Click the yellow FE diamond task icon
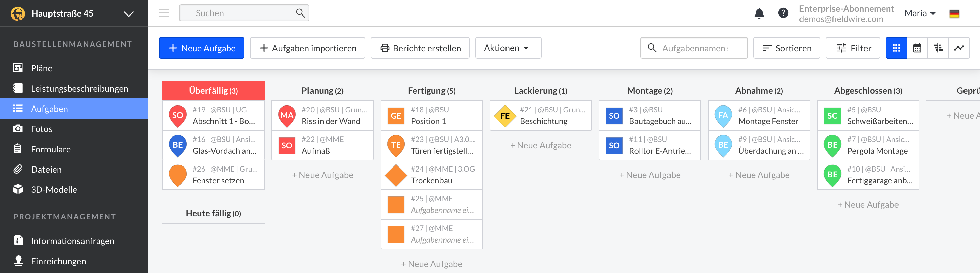 coord(504,116)
